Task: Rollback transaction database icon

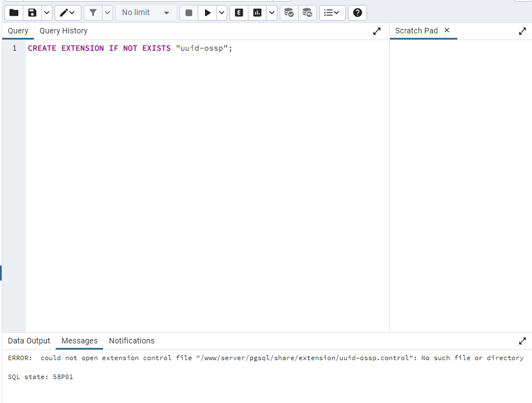Action: [x=308, y=13]
